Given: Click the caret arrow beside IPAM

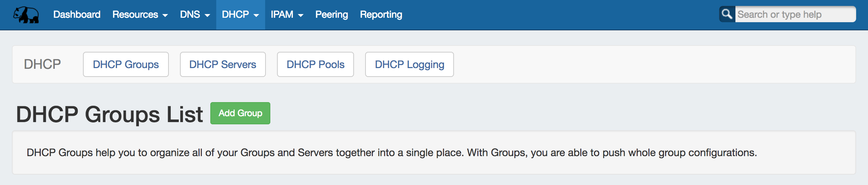Looking at the screenshot, I should (x=301, y=15).
